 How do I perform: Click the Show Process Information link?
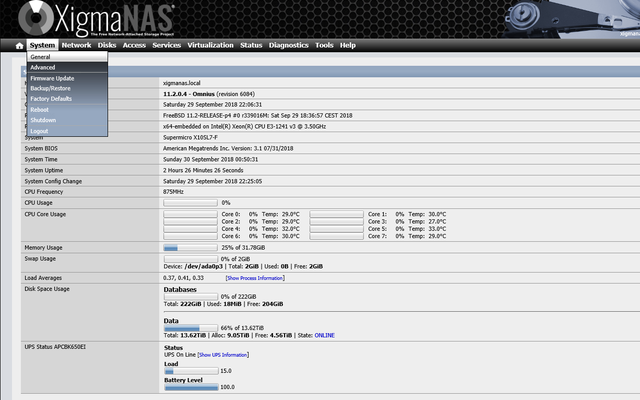[255, 278]
